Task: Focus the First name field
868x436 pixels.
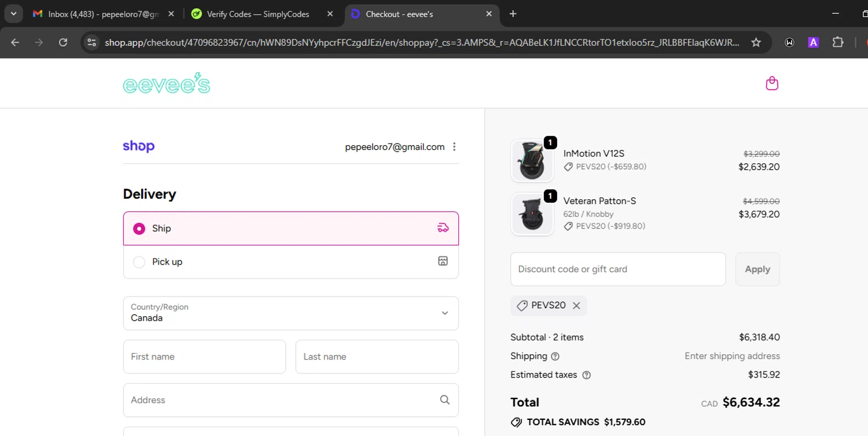Action: point(204,357)
